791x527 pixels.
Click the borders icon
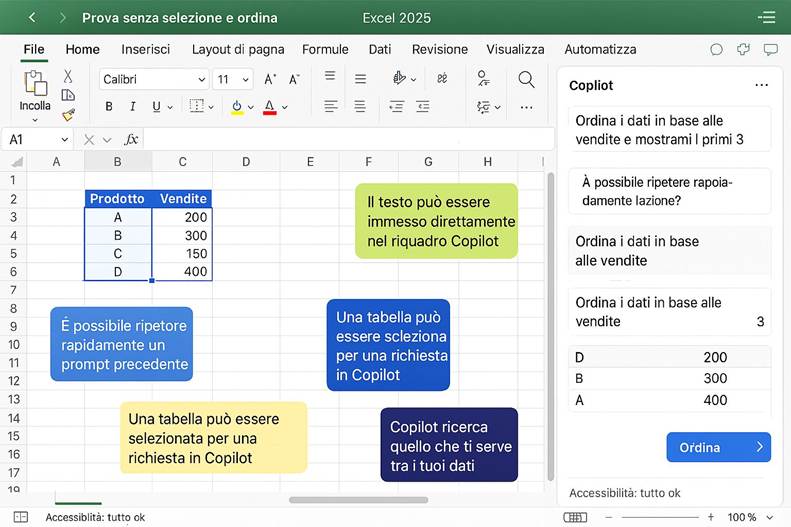[x=196, y=106]
